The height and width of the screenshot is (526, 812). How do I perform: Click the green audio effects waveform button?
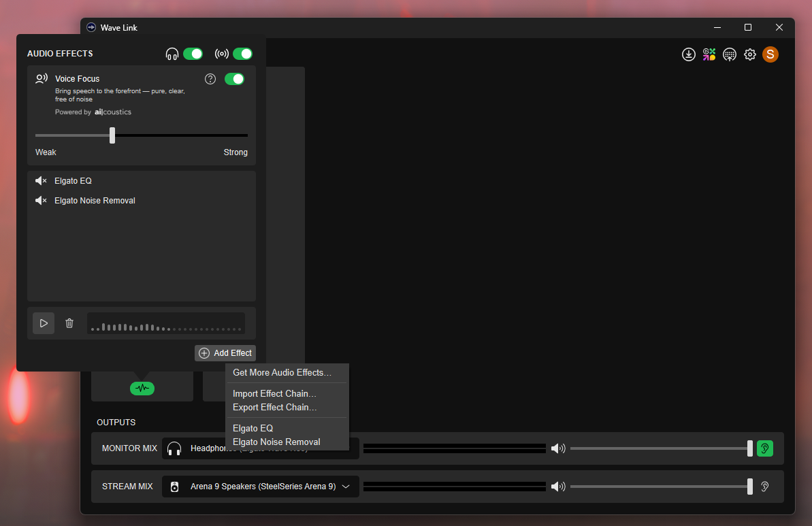coord(142,389)
